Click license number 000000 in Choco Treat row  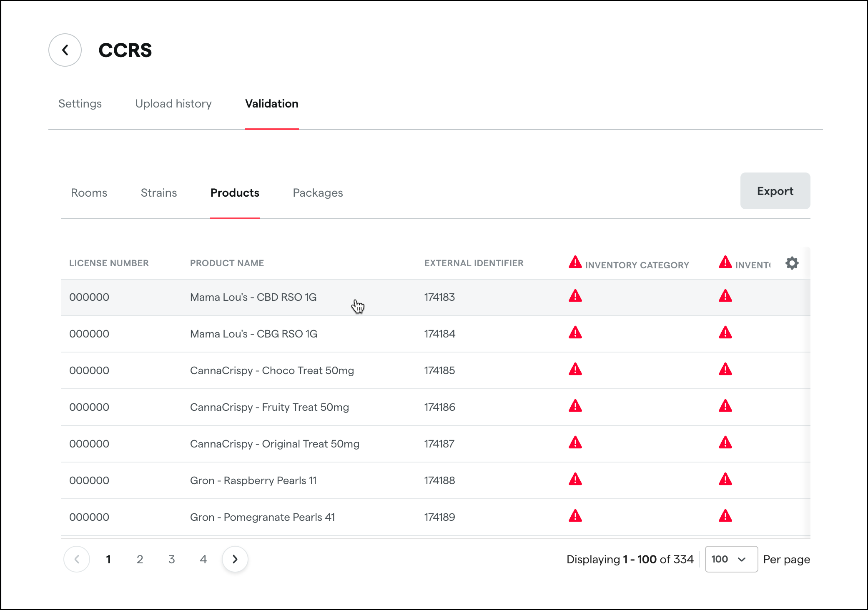click(89, 370)
